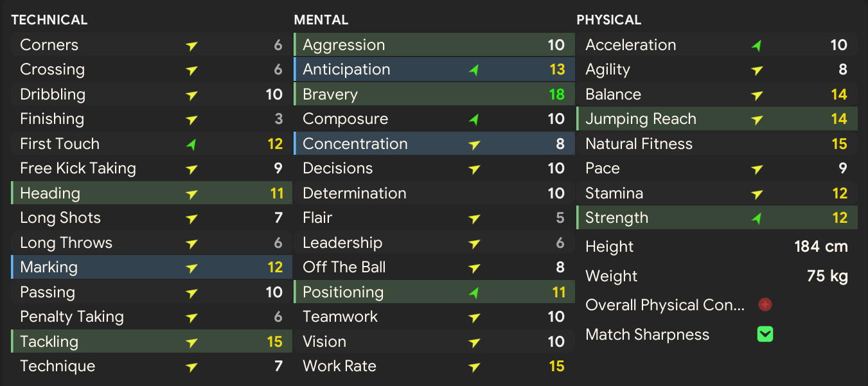Click the Composure green arrow icon
The width and height of the screenshot is (868, 386).
(474, 119)
